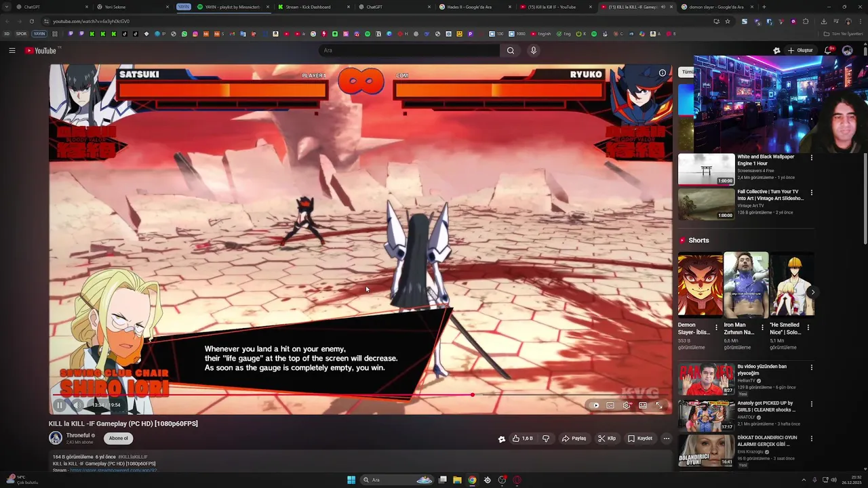868x488 pixels.
Task: Play the Demon Slayer short
Action: 700,284
